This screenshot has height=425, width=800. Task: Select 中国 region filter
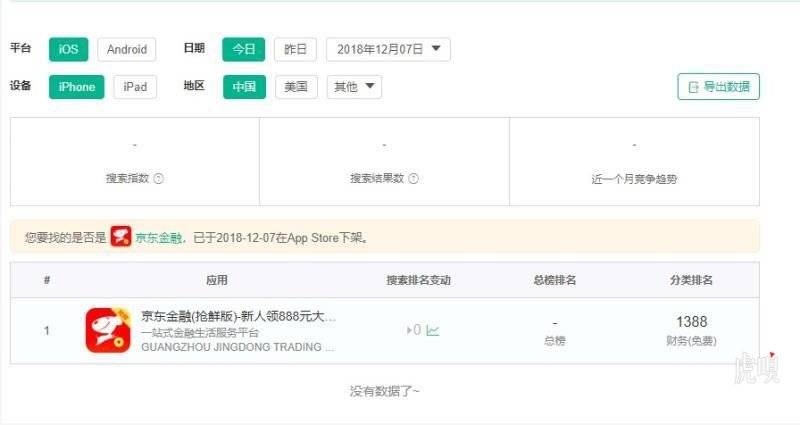(x=244, y=87)
